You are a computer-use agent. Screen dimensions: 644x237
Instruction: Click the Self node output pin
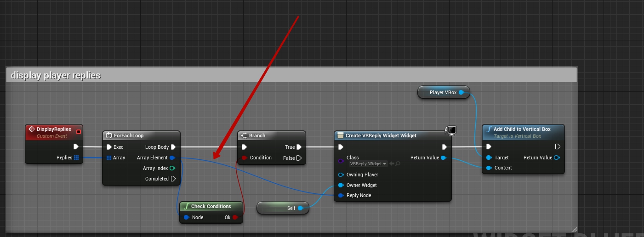tap(301, 208)
